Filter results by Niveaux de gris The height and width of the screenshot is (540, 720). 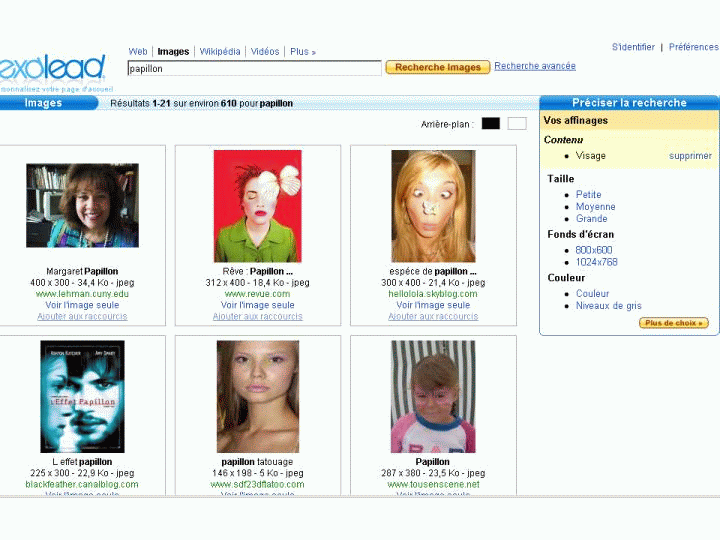click(x=608, y=306)
